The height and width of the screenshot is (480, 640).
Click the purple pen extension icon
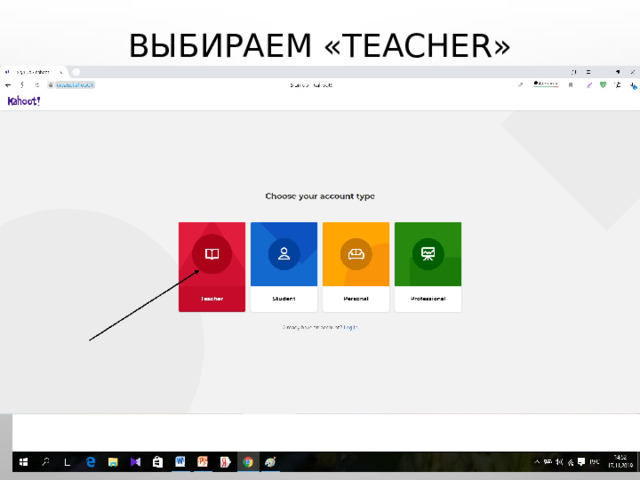click(x=589, y=85)
